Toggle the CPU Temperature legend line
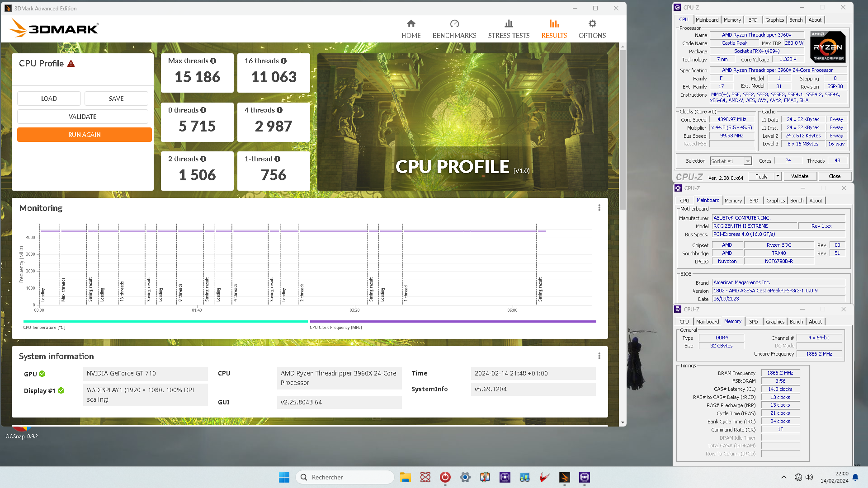Image resolution: width=868 pixels, height=488 pixels. click(x=165, y=321)
